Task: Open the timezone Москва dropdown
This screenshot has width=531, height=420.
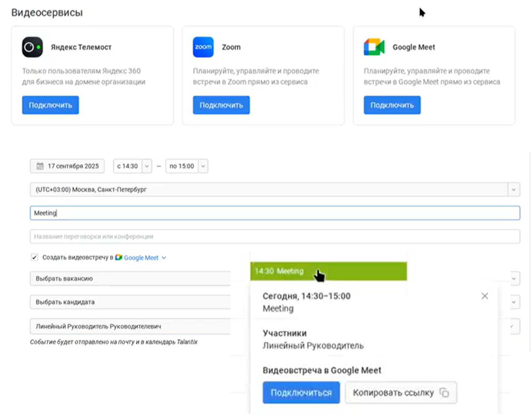Action: pyautogui.click(x=514, y=190)
